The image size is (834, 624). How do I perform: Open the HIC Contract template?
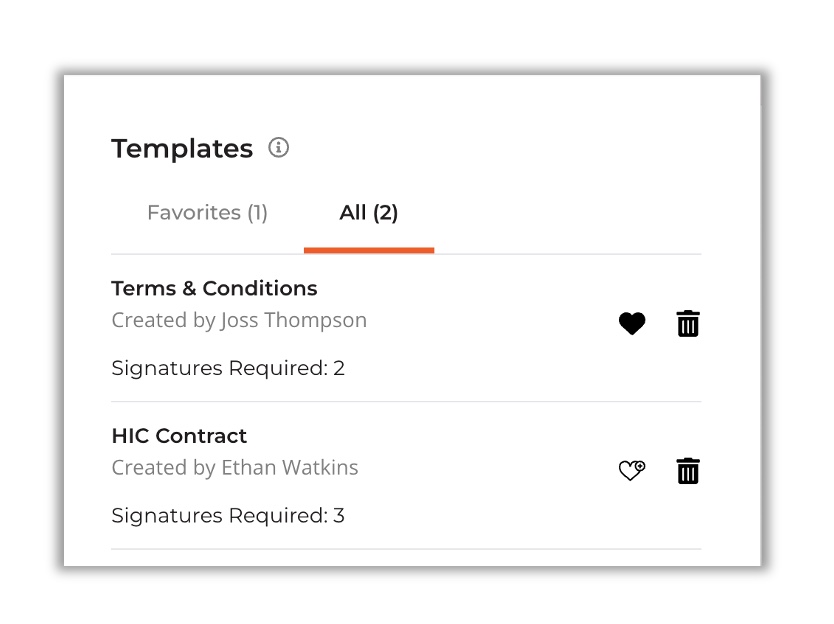[x=178, y=435]
